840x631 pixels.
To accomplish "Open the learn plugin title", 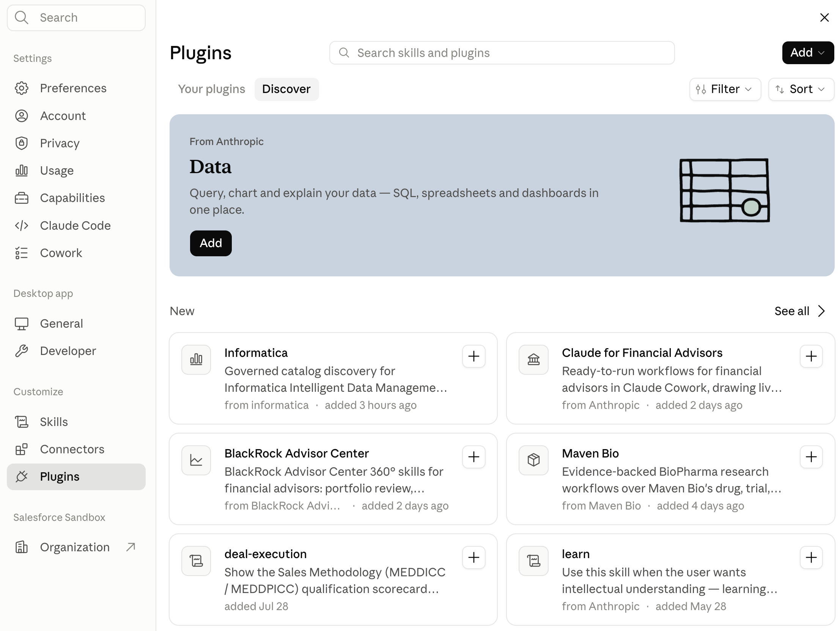I will [x=576, y=554].
